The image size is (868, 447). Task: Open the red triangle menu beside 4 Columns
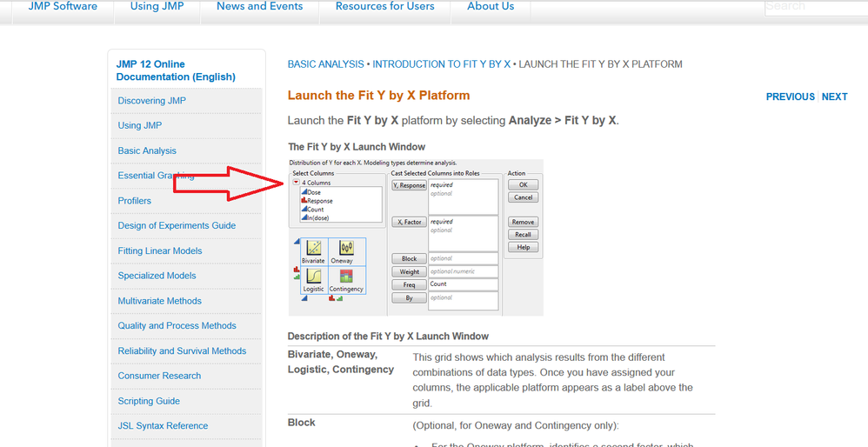click(x=297, y=182)
